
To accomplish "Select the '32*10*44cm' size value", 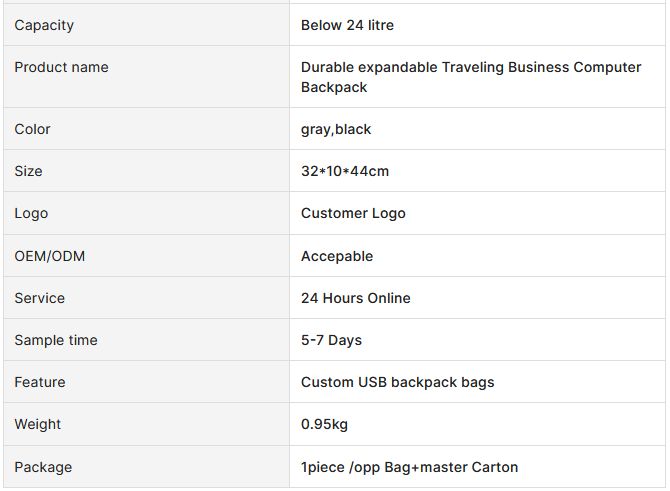I will [x=345, y=171].
